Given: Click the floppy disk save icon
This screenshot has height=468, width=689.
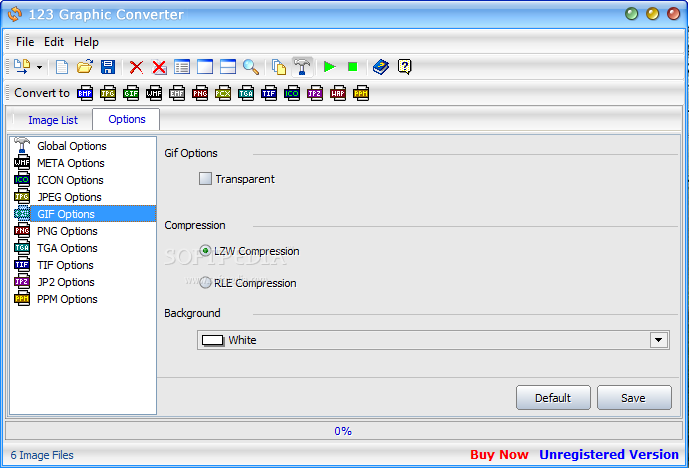Looking at the screenshot, I should point(108,67).
